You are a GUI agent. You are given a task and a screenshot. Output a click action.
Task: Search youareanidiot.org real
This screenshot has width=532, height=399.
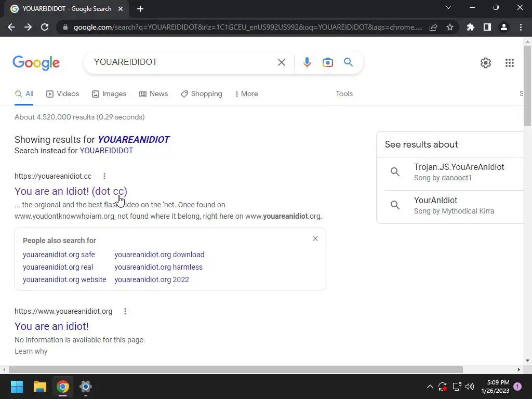(58, 267)
